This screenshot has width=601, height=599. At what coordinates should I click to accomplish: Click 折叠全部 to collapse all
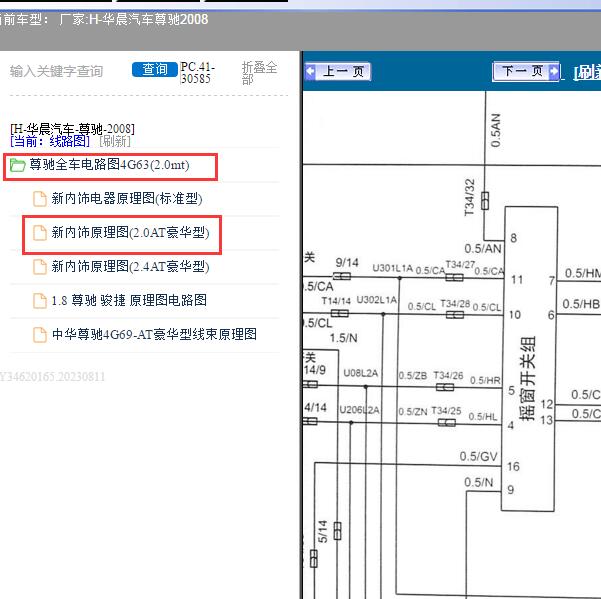259,72
